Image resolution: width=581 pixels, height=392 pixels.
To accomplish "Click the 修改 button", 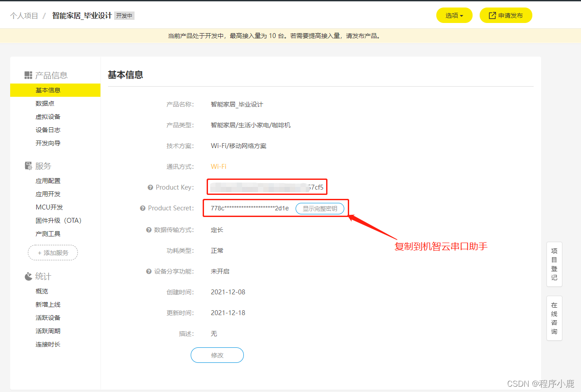I will click(217, 355).
